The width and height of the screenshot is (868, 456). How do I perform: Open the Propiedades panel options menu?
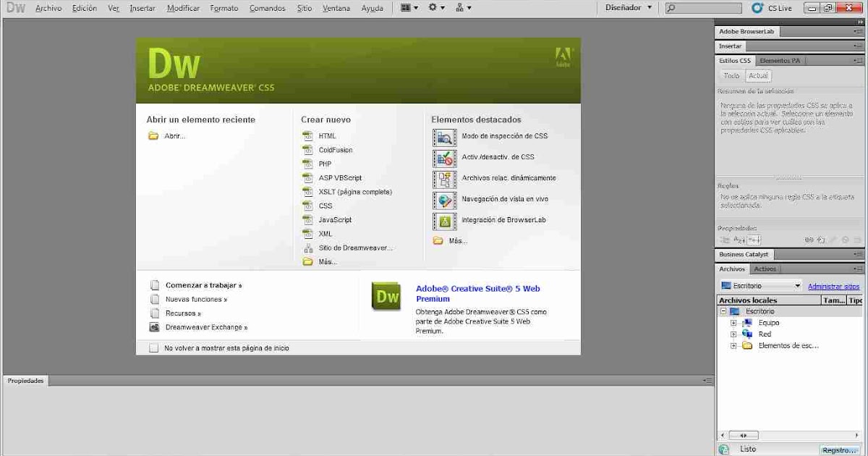pos(707,380)
